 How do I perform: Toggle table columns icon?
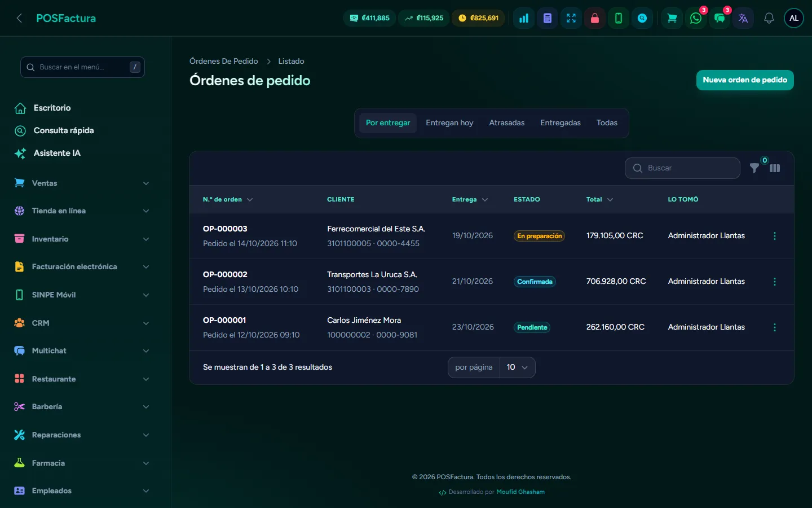(775, 168)
